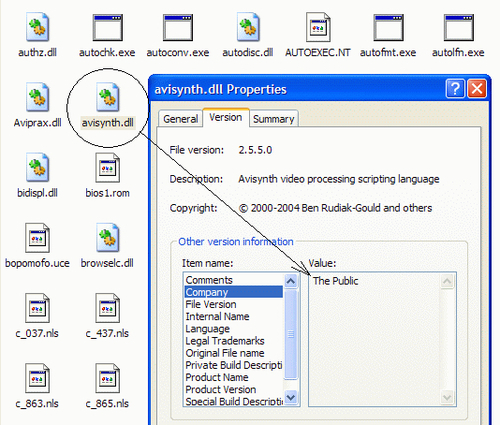Select File Version in the item list

tap(233, 304)
